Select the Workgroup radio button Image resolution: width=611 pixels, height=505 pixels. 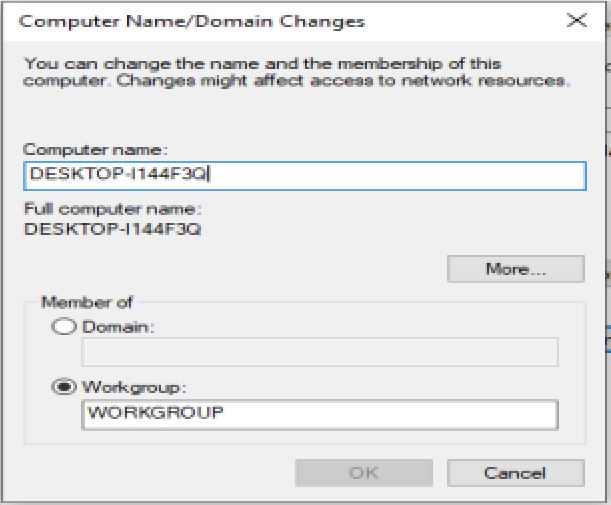click(x=64, y=387)
